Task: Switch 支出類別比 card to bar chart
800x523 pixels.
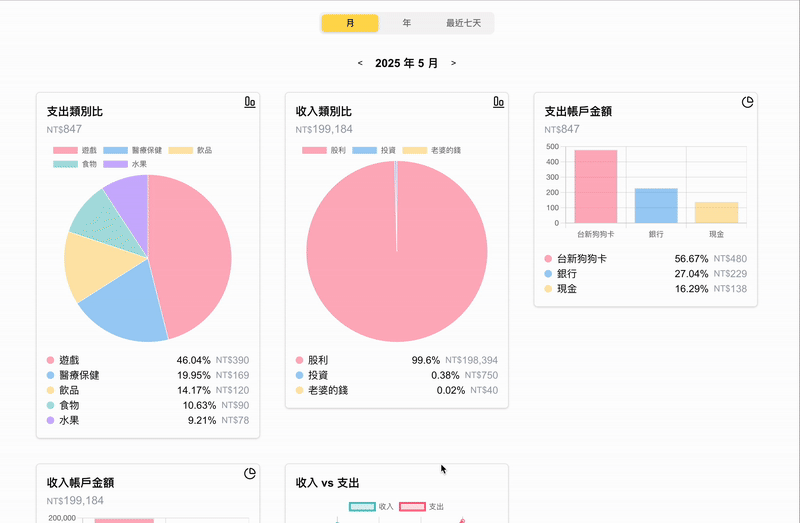Action: pyautogui.click(x=249, y=102)
